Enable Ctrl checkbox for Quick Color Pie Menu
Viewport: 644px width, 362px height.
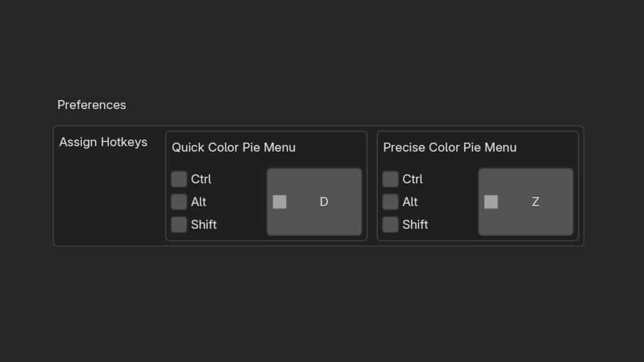click(x=179, y=179)
